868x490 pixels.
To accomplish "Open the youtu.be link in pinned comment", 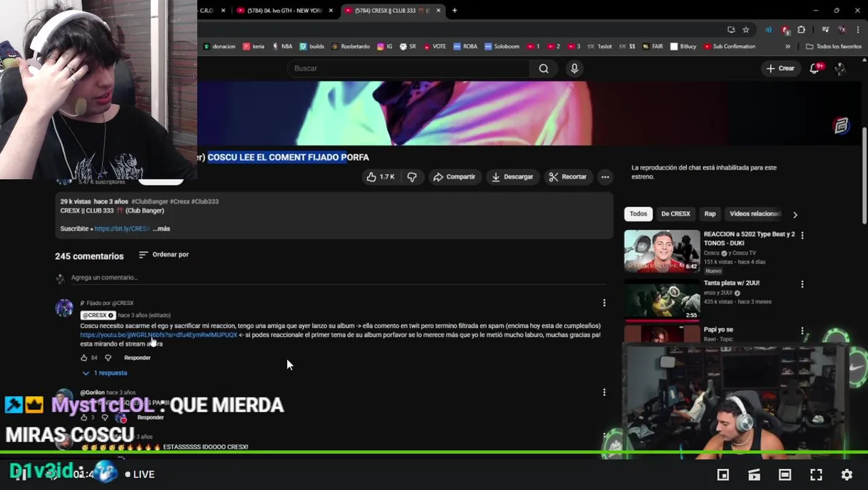I will point(159,335).
